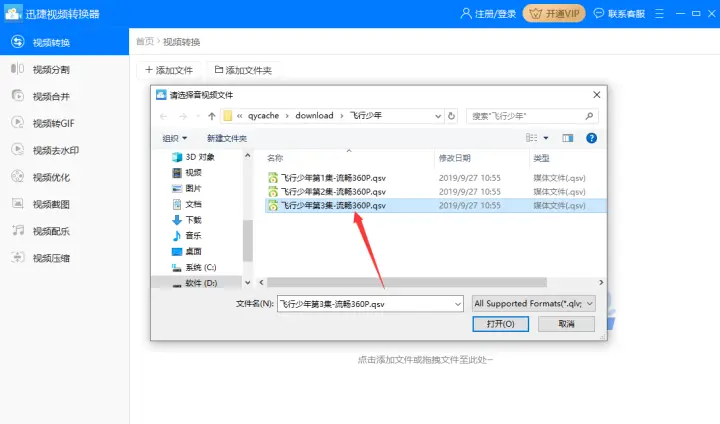Expand the 文件名 combo dropdown
Screen dimensions: 720x424
(x=458, y=304)
